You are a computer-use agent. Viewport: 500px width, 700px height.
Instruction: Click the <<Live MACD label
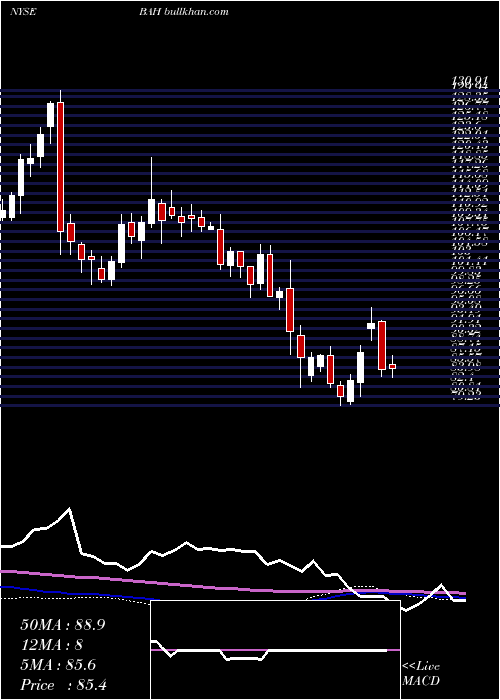[x=421, y=674]
